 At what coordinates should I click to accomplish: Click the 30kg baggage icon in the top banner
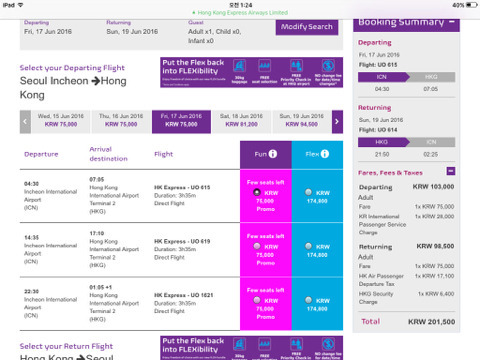coord(239,66)
